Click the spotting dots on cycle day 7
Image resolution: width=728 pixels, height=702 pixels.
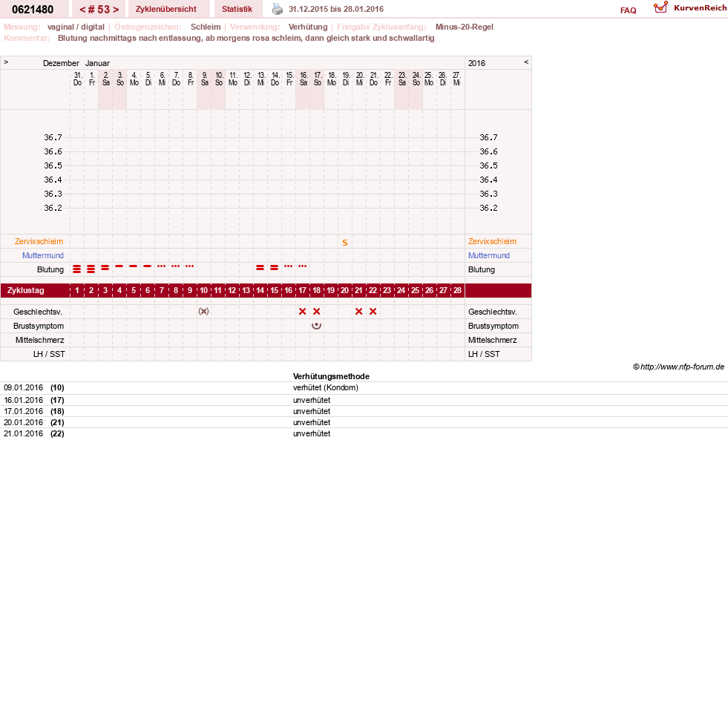tap(162, 266)
